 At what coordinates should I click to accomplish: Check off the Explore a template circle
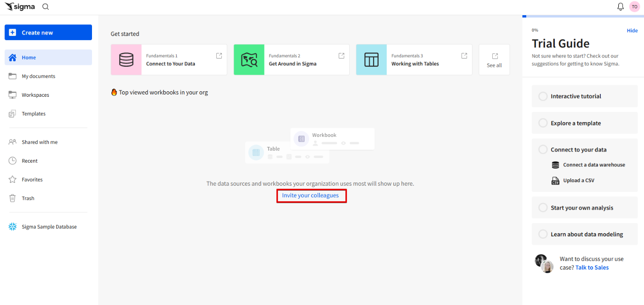(543, 123)
